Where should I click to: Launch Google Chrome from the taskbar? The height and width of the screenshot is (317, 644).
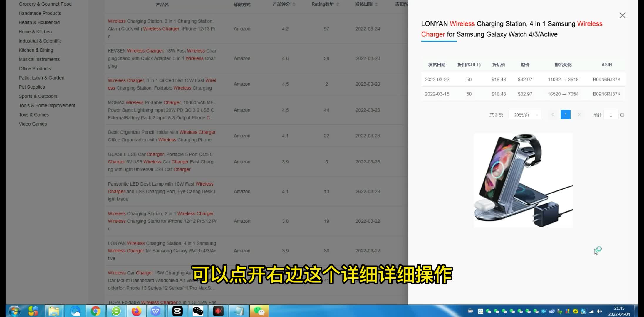click(x=95, y=311)
